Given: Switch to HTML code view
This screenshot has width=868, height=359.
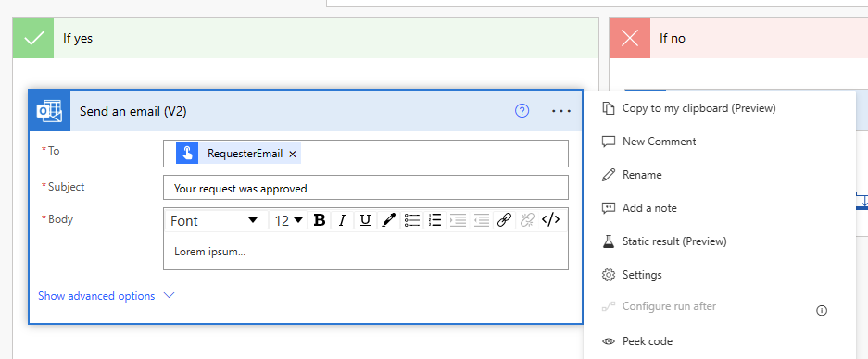Looking at the screenshot, I should 550,220.
